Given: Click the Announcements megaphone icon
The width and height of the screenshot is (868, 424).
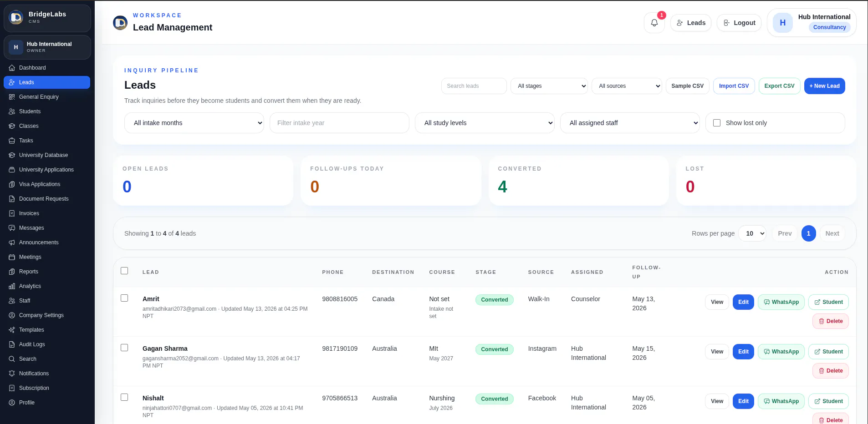Looking at the screenshot, I should coord(12,242).
